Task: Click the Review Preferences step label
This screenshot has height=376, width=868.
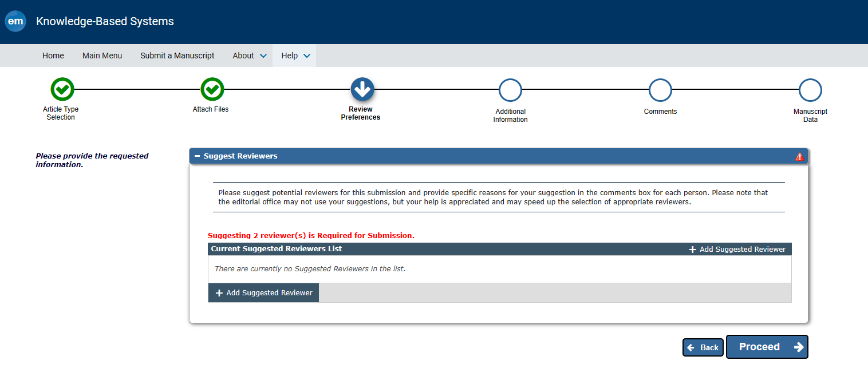Action: [x=361, y=113]
